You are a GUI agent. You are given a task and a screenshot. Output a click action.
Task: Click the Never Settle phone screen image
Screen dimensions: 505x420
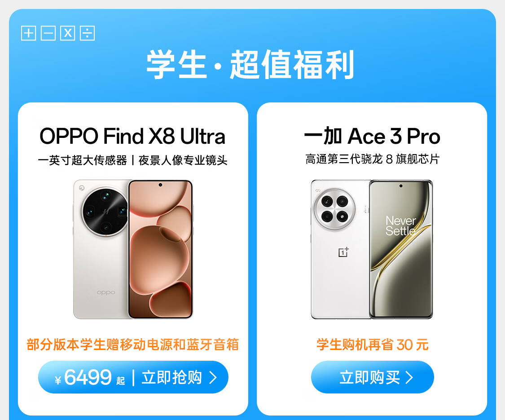click(401, 249)
